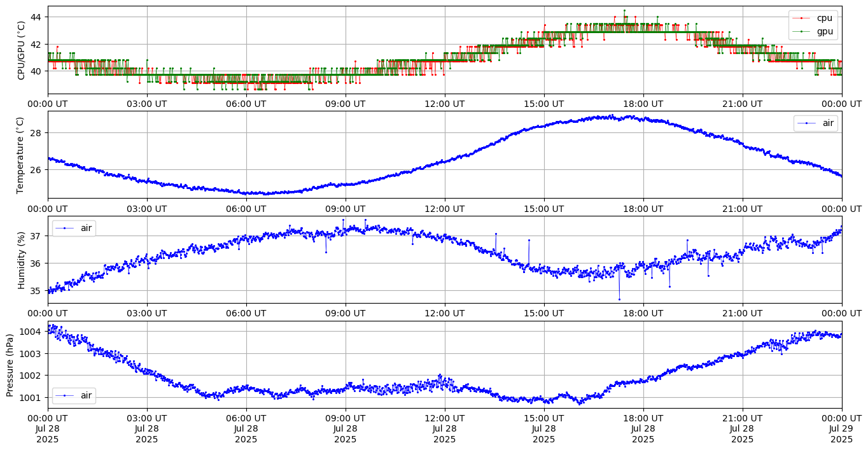This screenshot has height=450, width=868.
Task: Click the 'CPU/GPU (°C)' axis label
Action: (x=21, y=50)
